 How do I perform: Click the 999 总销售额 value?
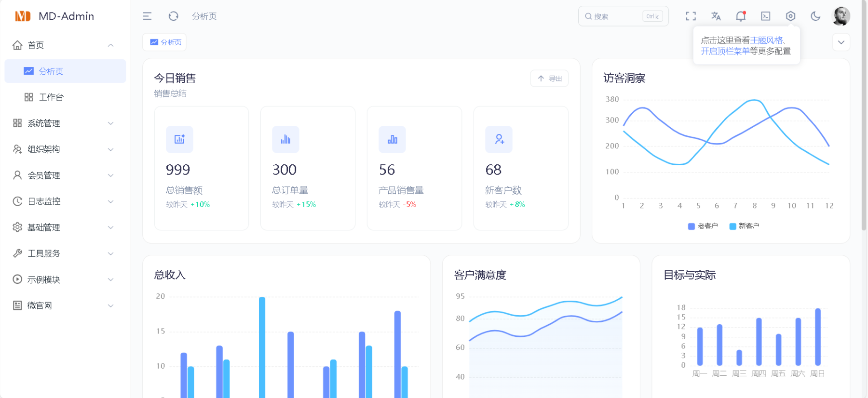point(178,170)
